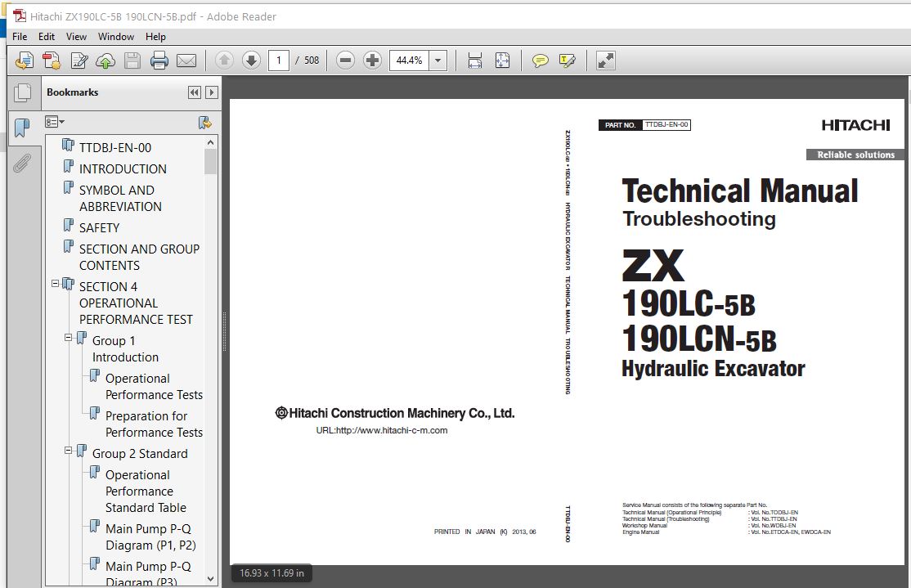Open the Window menu
The height and width of the screenshot is (588, 911).
115,37
